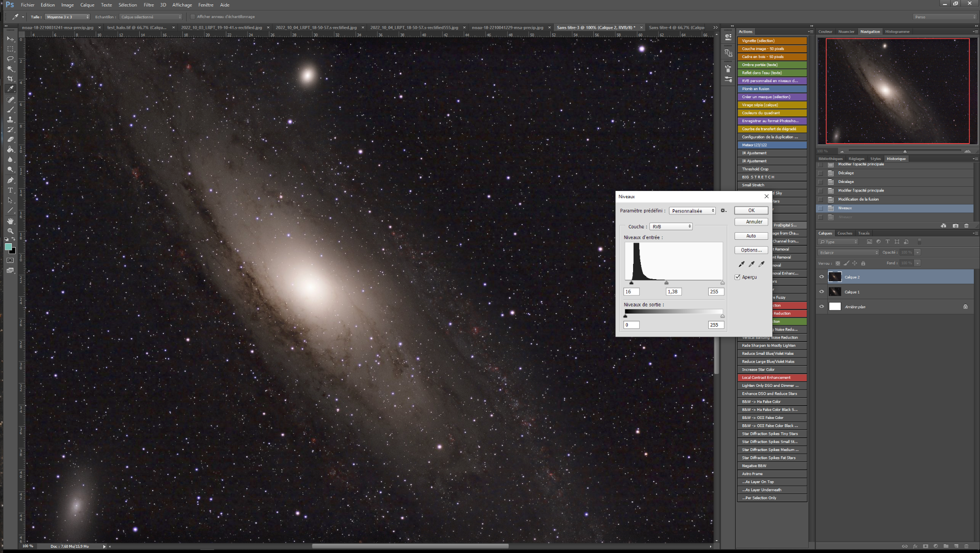This screenshot has height=553, width=980.
Task: Hide the Arrière-plan layer
Action: click(x=822, y=306)
